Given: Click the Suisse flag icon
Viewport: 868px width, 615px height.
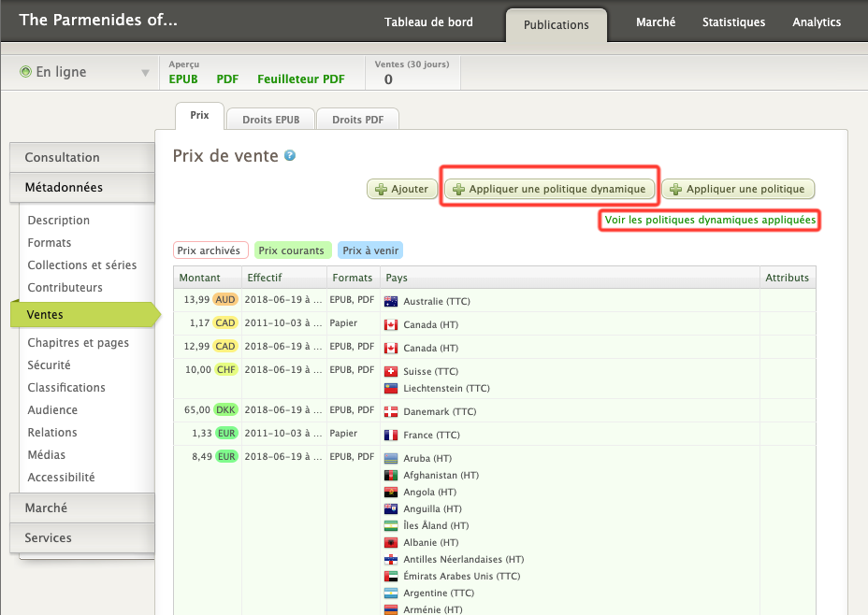Looking at the screenshot, I should point(391,371).
